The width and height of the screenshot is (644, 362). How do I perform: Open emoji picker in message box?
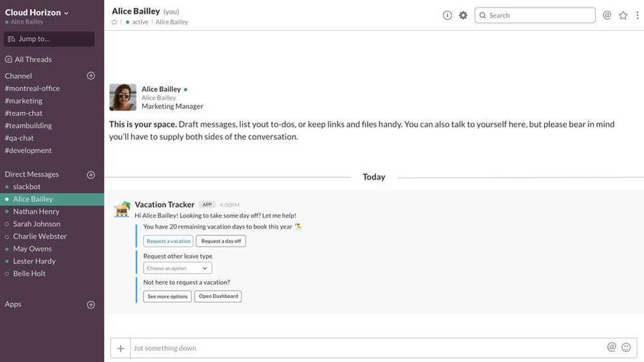tap(627, 347)
